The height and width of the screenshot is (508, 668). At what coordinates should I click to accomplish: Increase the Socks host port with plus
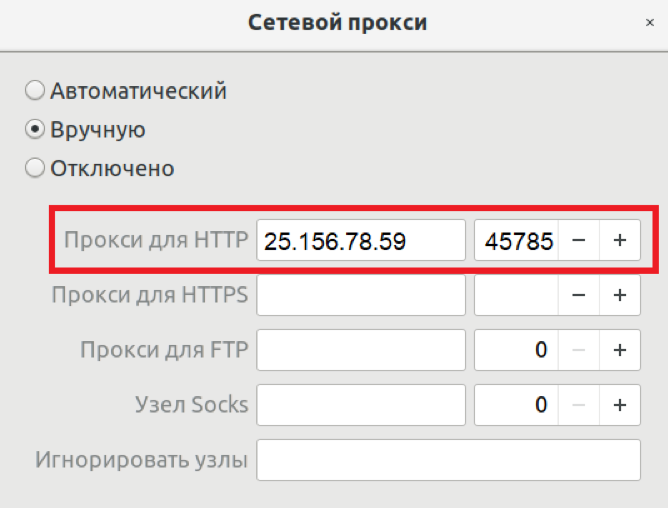click(620, 405)
